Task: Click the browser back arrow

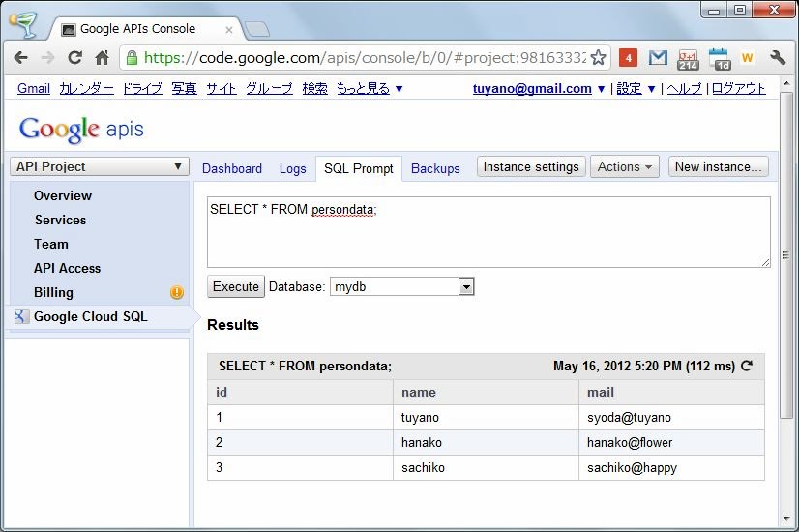Action: 20,58
